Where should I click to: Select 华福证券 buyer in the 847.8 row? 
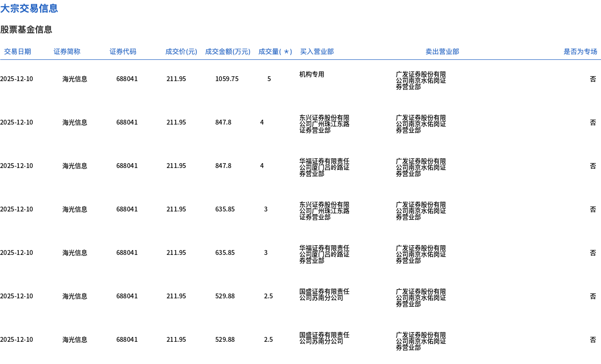pyautogui.click(x=324, y=168)
